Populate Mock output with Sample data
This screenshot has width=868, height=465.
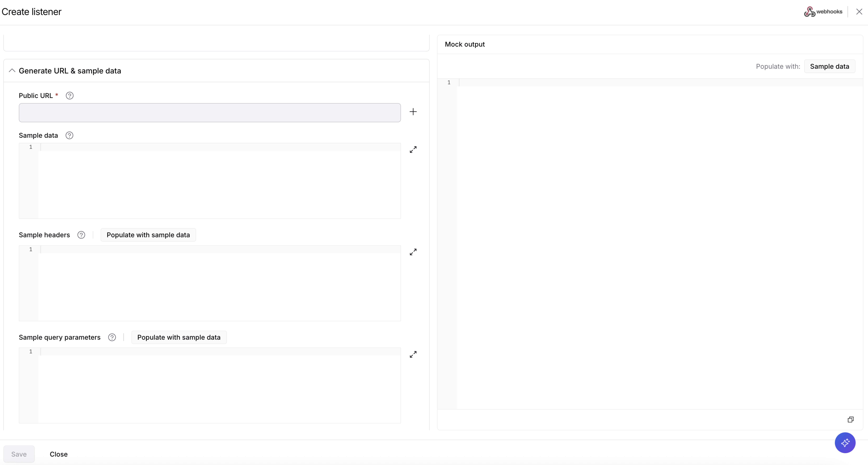pyautogui.click(x=830, y=66)
